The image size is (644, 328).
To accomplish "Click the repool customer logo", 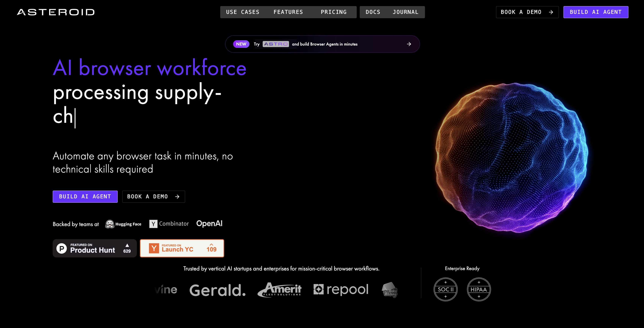I will tap(341, 289).
